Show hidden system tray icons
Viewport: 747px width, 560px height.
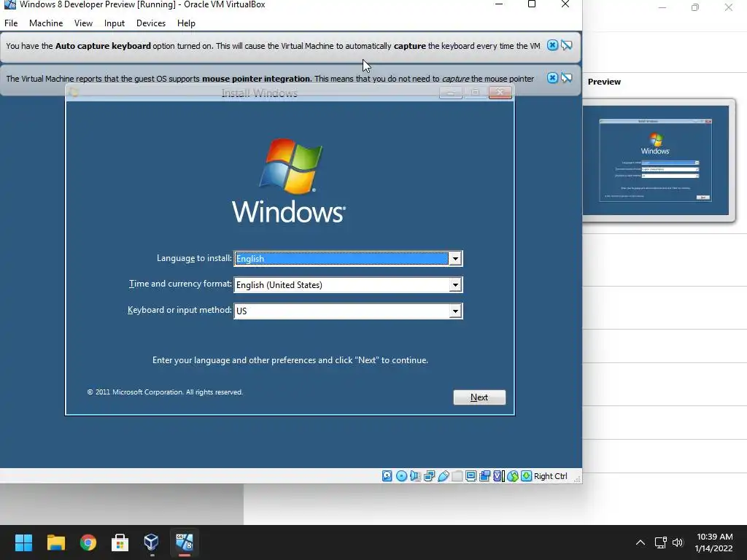[x=640, y=542]
